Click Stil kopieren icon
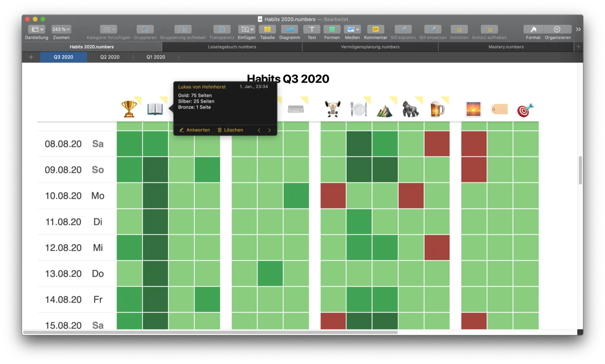This screenshot has width=605, height=364. click(403, 29)
